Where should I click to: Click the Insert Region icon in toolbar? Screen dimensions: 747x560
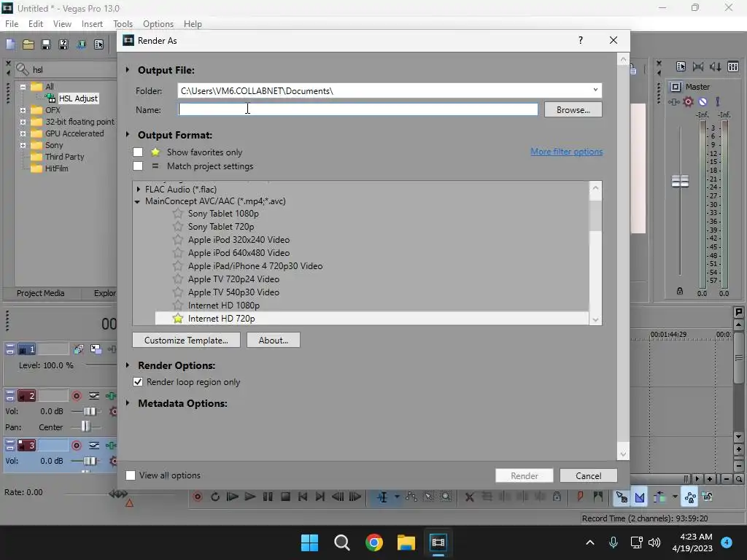597,497
